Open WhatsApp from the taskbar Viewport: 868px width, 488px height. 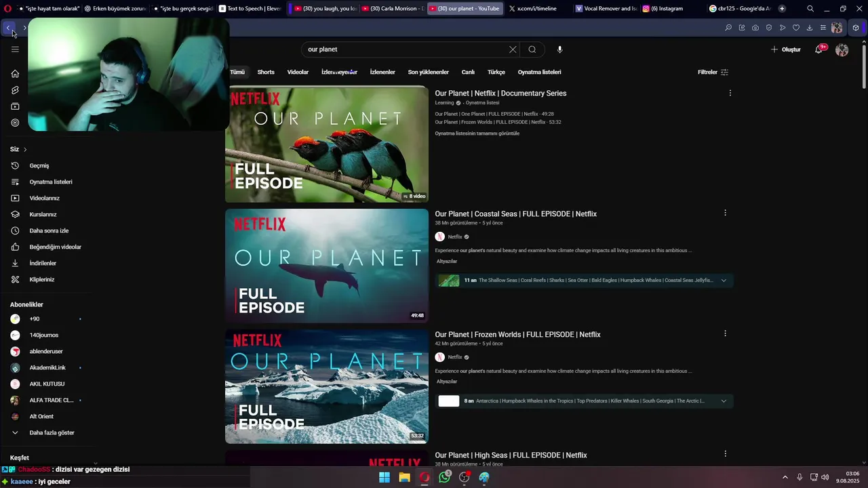444,477
